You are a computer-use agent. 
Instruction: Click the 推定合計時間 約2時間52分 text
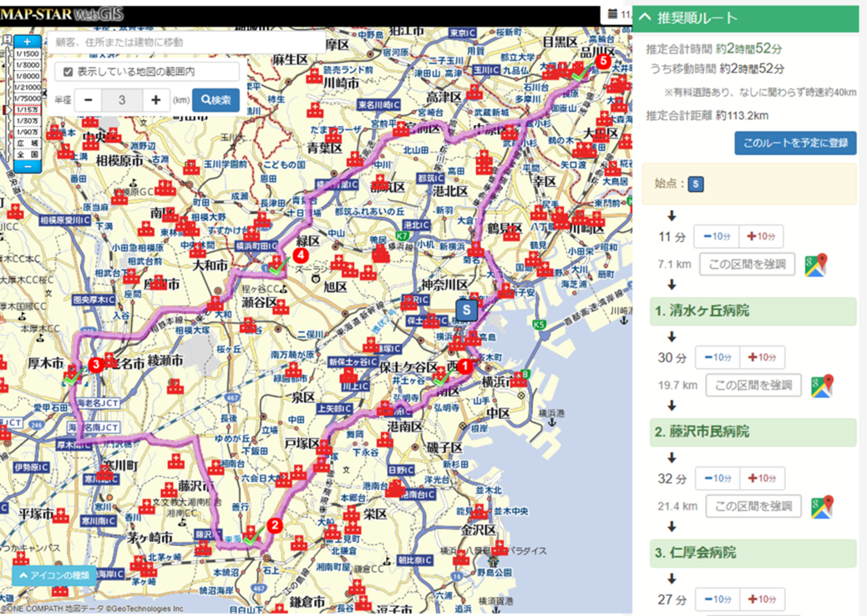coord(714,48)
